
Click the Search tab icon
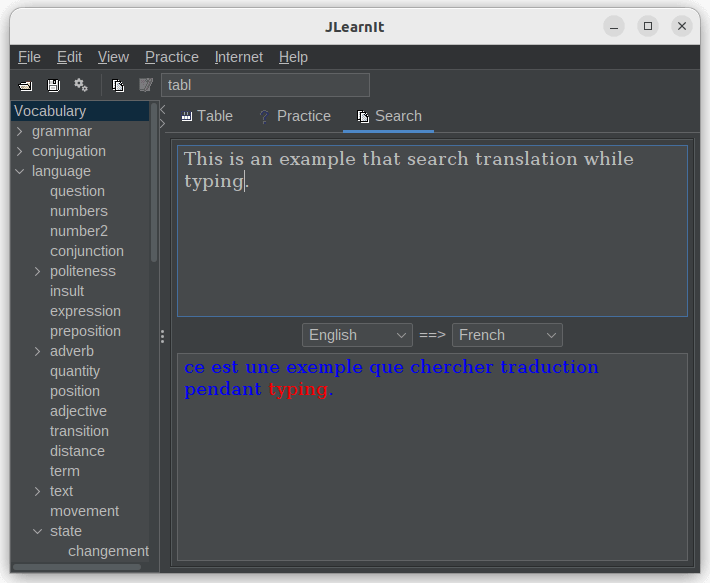coord(363,117)
